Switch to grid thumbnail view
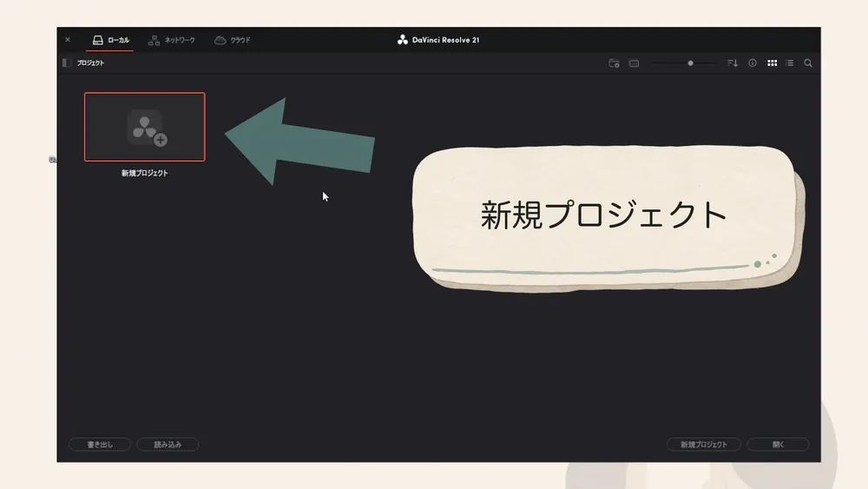The image size is (868, 489). tap(772, 63)
